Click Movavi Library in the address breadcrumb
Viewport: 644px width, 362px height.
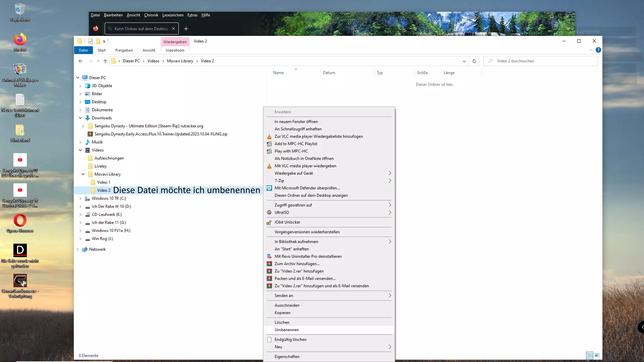click(180, 61)
